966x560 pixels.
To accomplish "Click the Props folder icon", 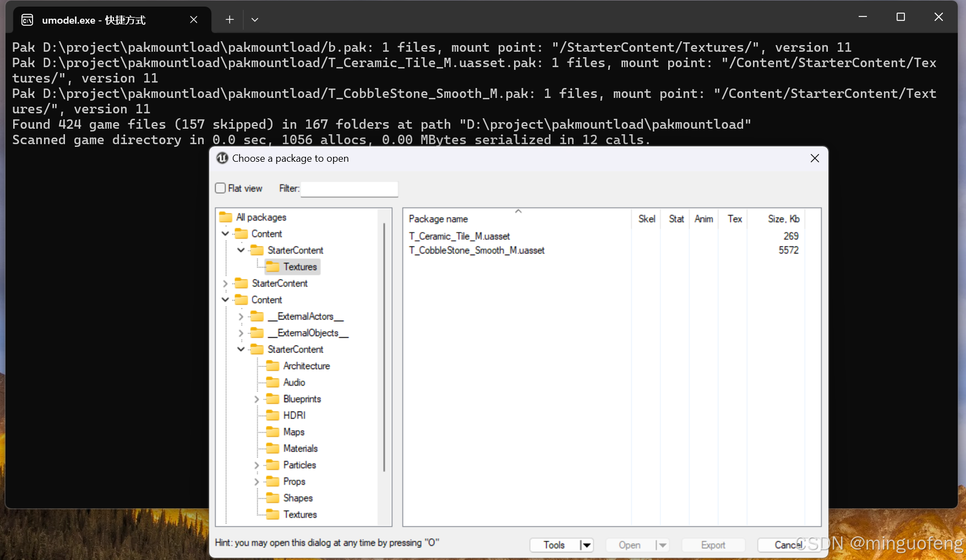I will coord(272,481).
